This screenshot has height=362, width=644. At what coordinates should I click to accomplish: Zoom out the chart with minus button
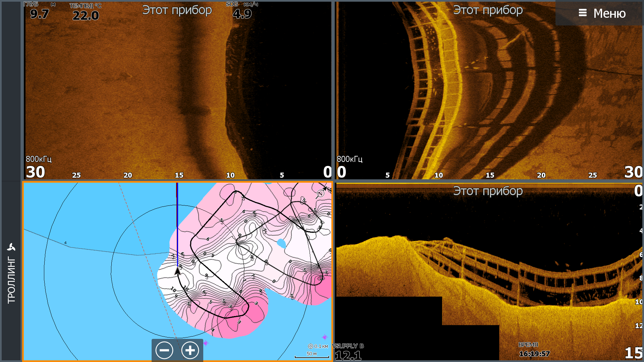164,350
